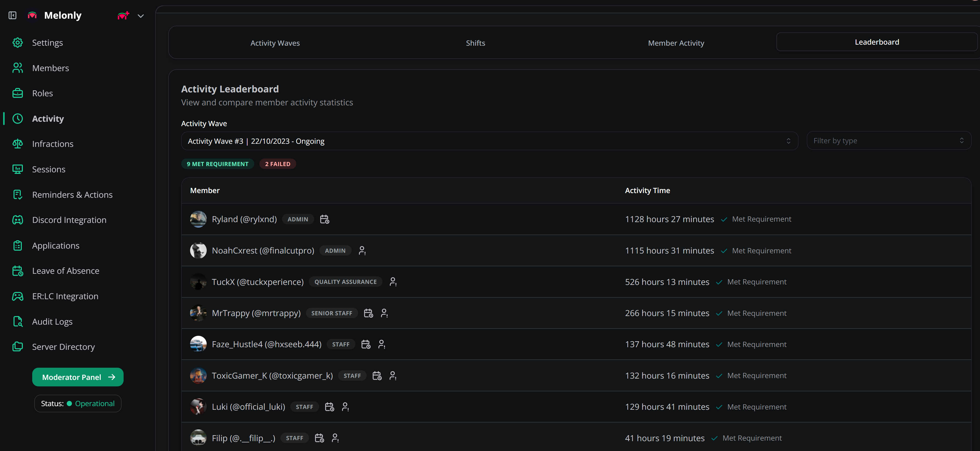Click the Settings gear icon
This screenshot has width=980, height=451.
point(17,43)
